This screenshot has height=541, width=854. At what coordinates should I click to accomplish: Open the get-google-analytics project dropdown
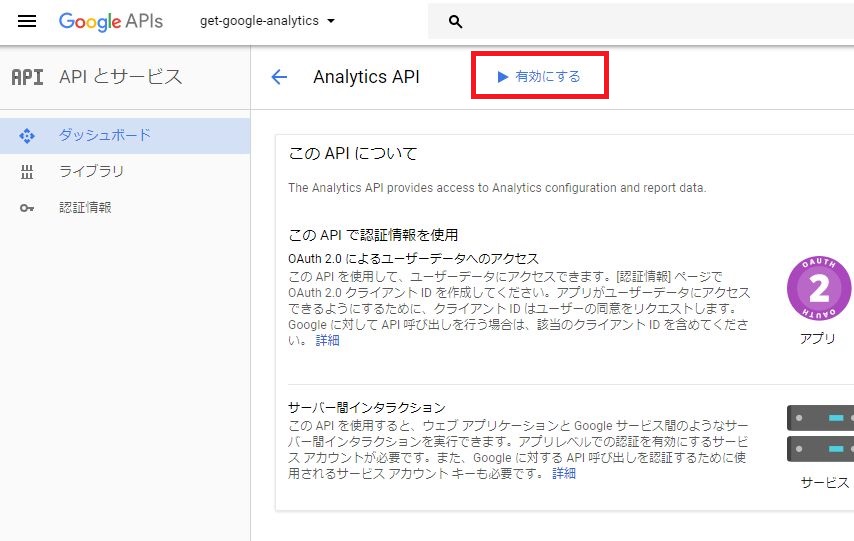[x=267, y=21]
